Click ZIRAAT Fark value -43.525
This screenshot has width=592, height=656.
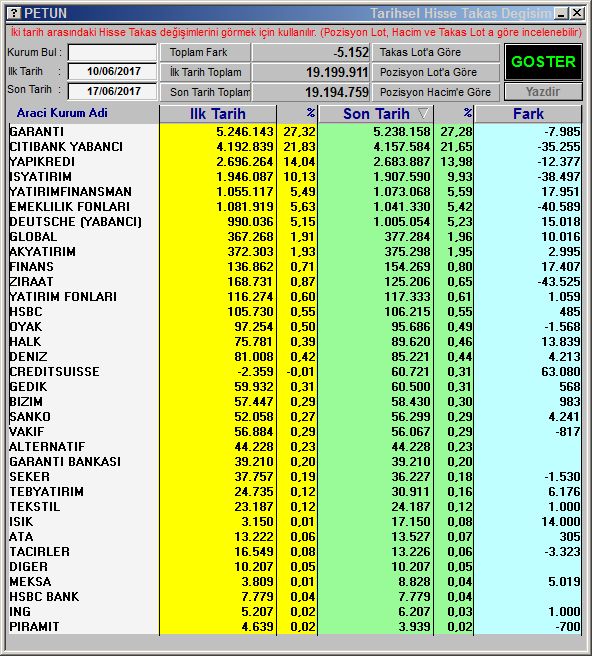(x=559, y=282)
